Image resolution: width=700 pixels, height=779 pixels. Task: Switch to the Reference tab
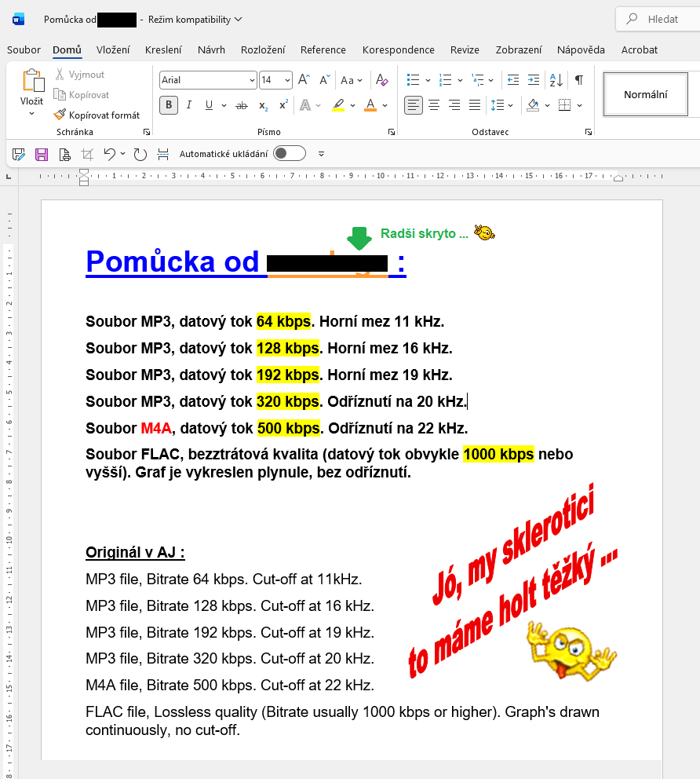pos(323,49)
